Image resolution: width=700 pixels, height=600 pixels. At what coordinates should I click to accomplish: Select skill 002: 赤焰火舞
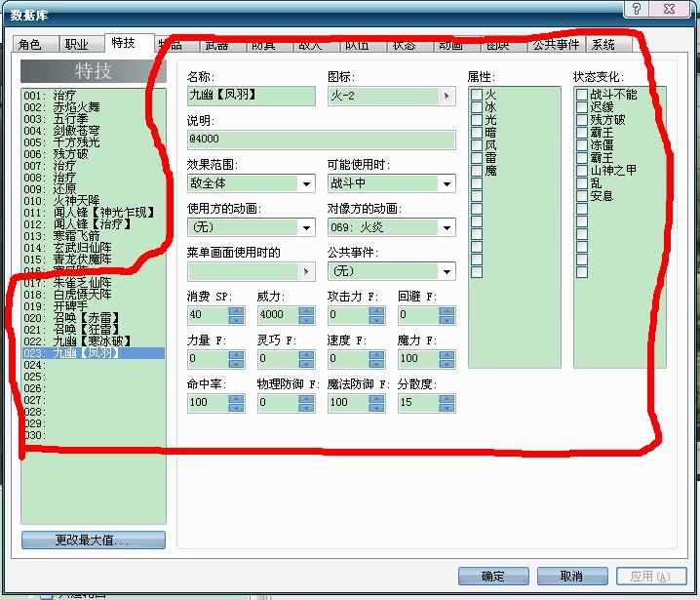tap(94, 107)
